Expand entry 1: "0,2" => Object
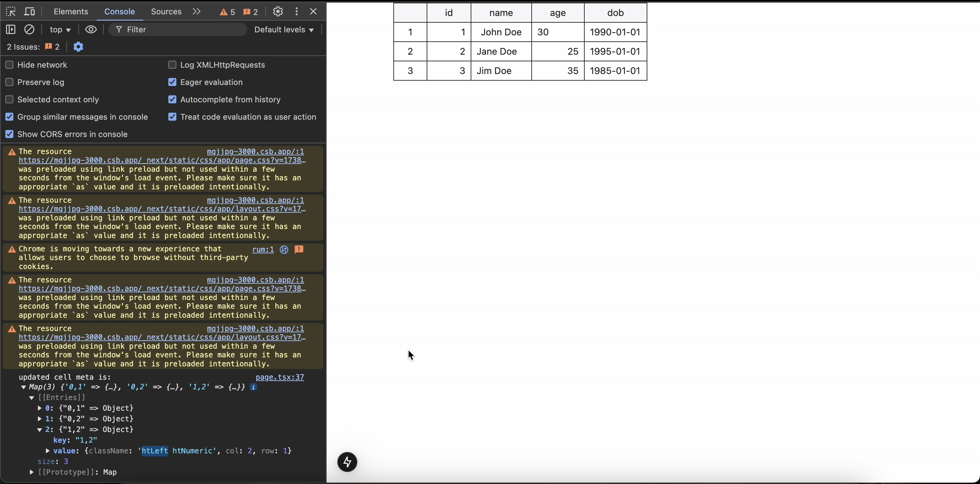This screenshot has height=484, width=980. click(40, 419)
